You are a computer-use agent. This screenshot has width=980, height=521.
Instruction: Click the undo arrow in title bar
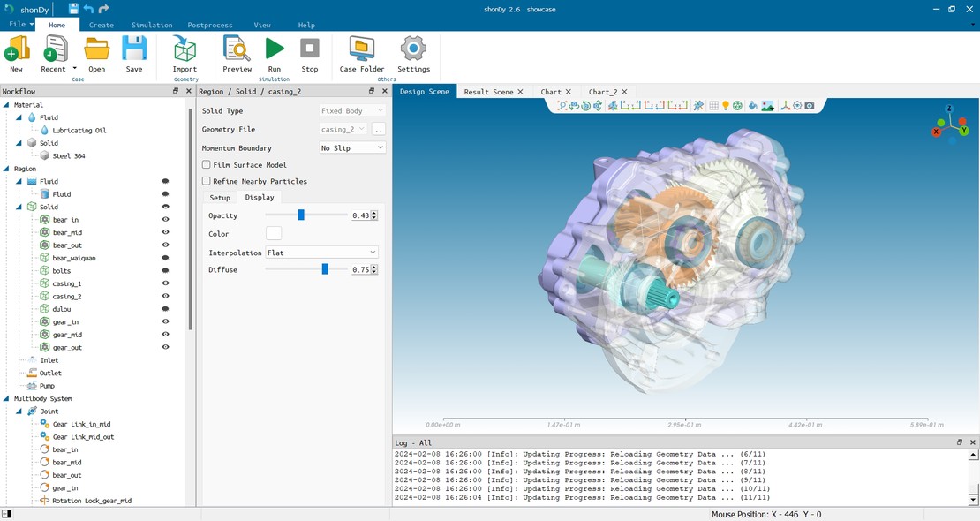pos(89,9)
